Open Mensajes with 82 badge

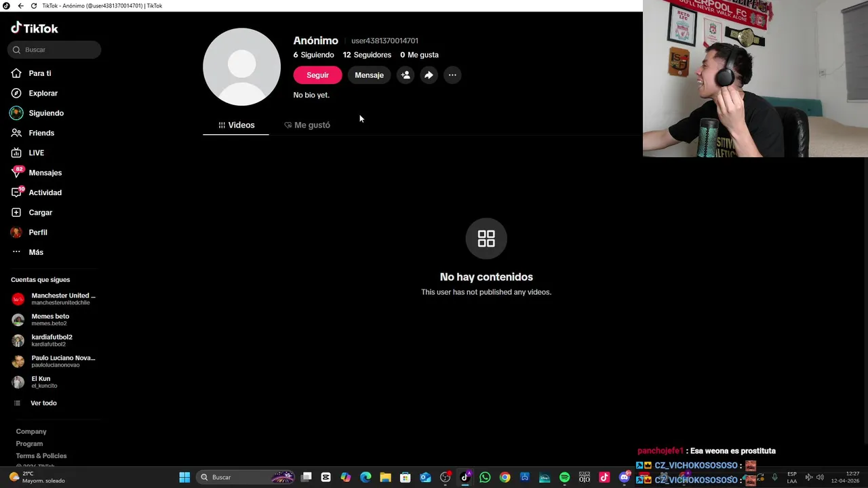point(45,173)
